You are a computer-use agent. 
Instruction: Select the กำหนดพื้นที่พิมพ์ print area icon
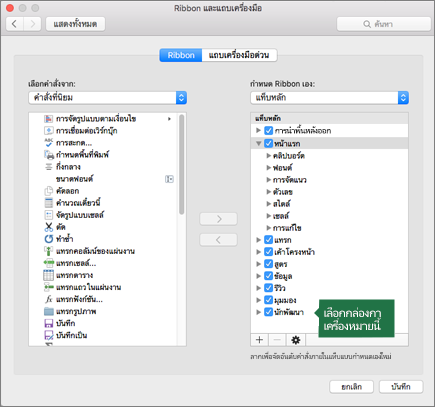point(49,155)
